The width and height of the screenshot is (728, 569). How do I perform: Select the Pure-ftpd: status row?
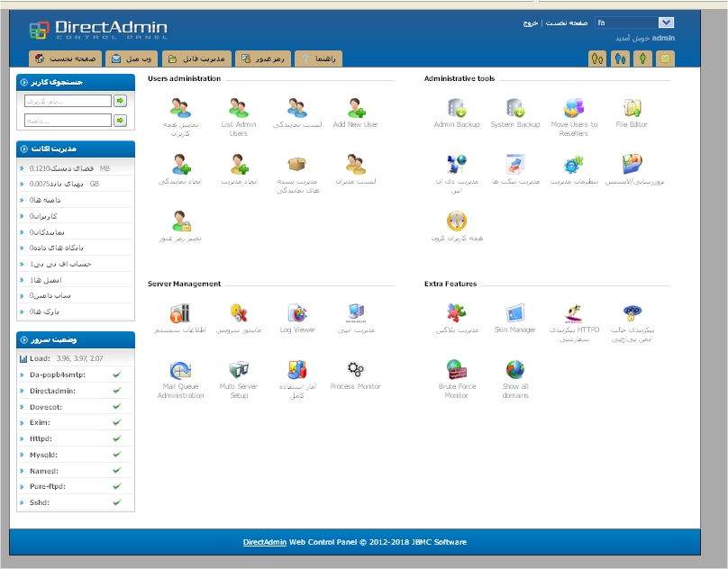point(76,486)
